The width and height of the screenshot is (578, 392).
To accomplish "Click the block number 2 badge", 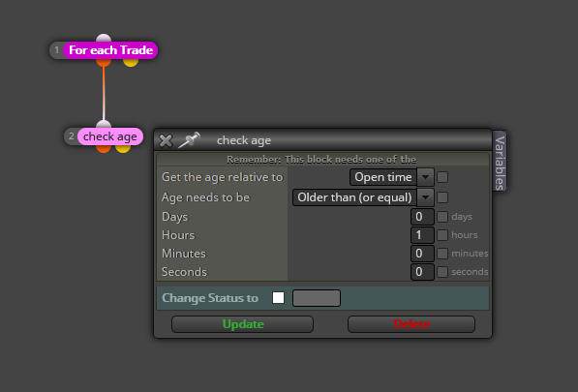I will coord(71,136).
